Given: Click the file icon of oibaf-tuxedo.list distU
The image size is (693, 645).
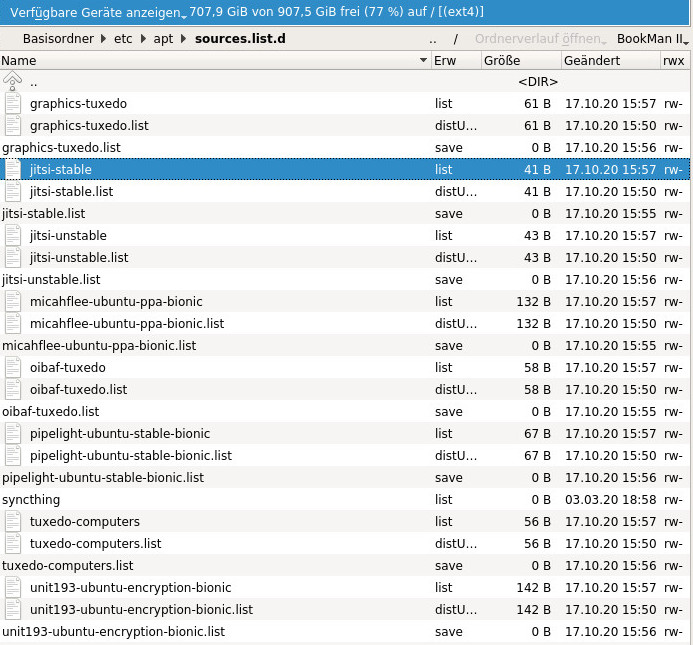Looking at the screenshot, I should [x=13, y=389].
